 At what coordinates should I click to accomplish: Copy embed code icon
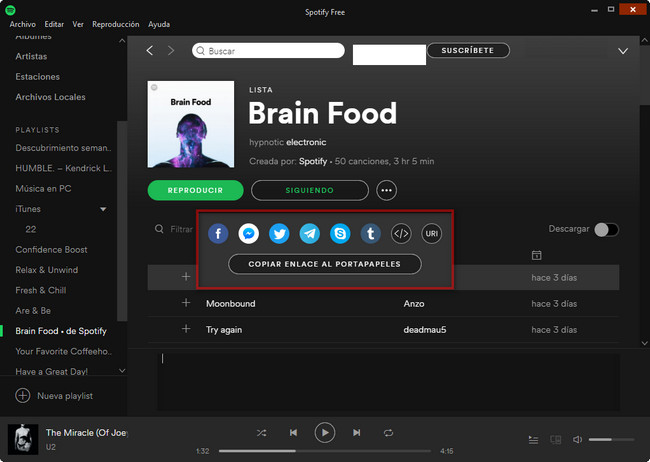pos(401,233)
